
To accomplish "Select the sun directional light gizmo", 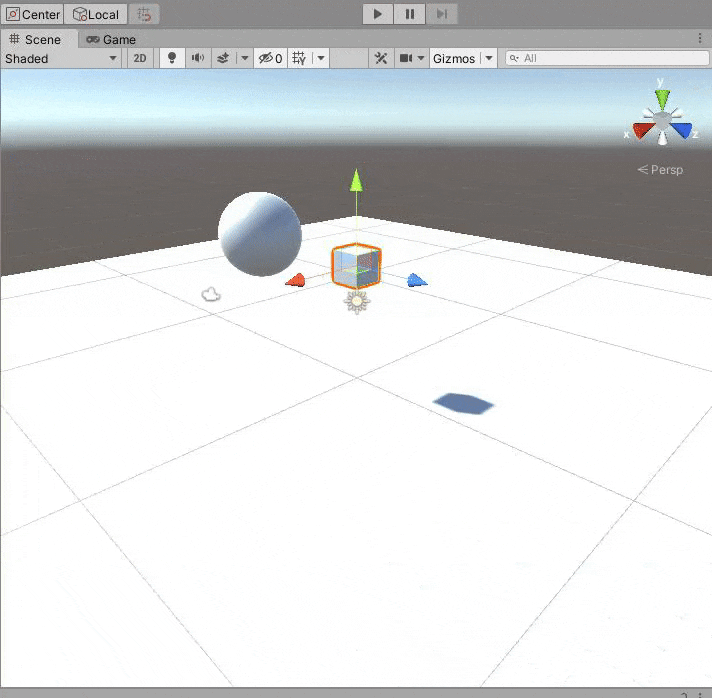I will tap(357, 302).
